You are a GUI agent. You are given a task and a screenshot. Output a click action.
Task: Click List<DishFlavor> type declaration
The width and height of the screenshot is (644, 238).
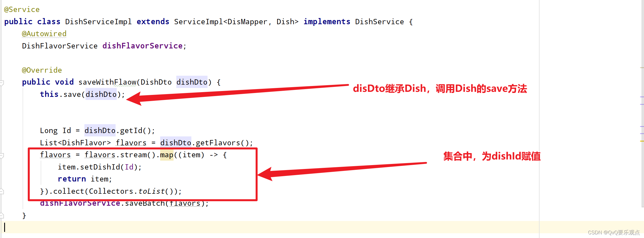coord(75,143)
